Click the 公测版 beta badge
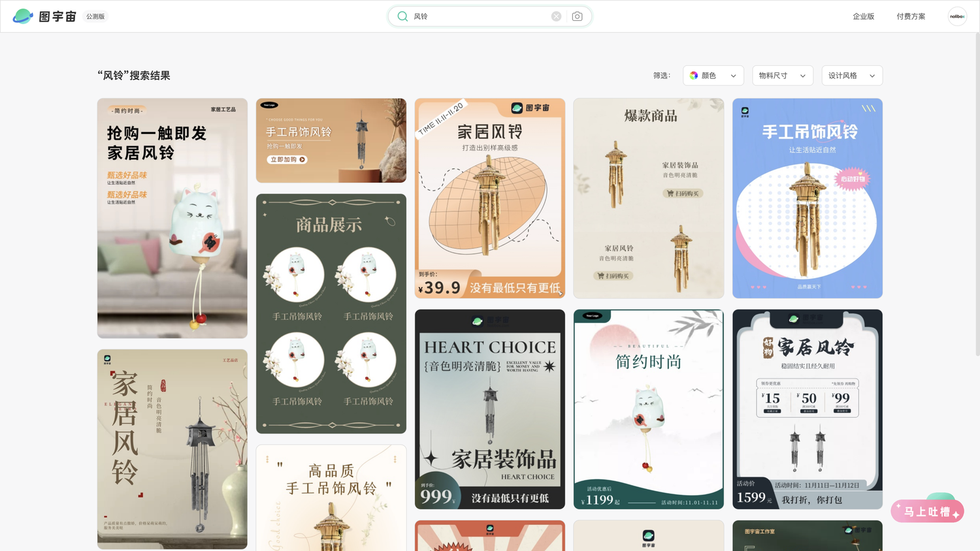This screenshot has width=980, height=551. [95, 16]
